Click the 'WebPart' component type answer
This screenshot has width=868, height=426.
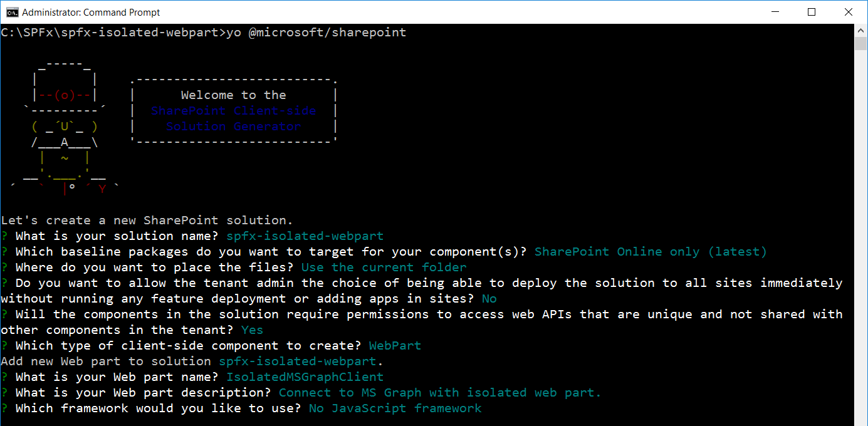pyautogui.click(x=395, y=346)
